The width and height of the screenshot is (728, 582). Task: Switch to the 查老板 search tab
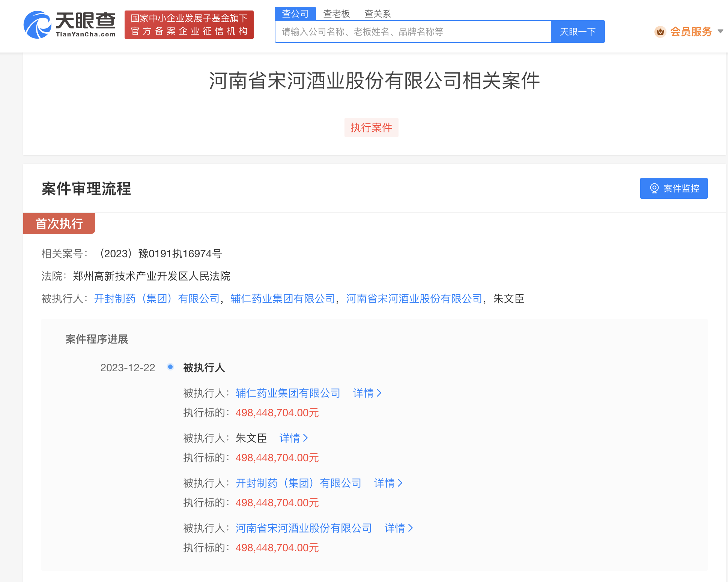(x=337, y=13)
